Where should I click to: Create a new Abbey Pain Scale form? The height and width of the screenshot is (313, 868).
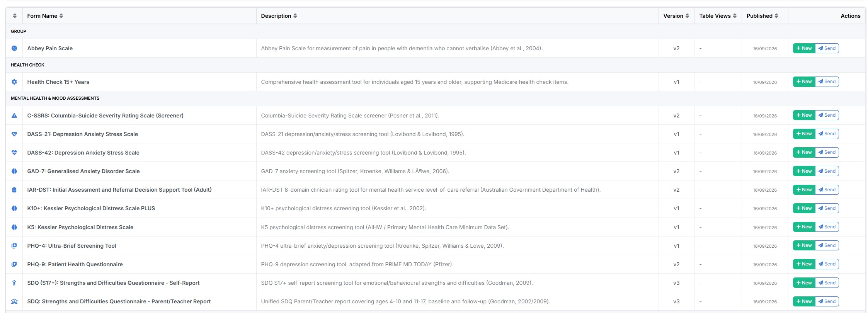click(x=804, y=48)
